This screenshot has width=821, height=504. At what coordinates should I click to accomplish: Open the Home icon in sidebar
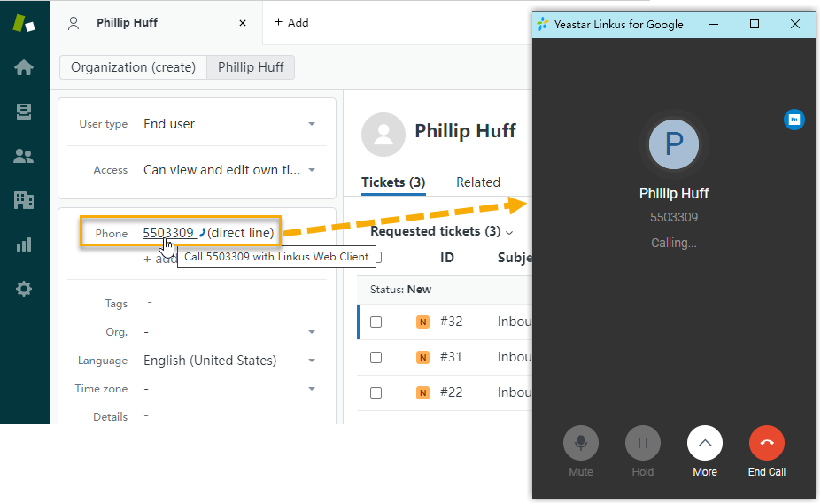coord(24,68)
